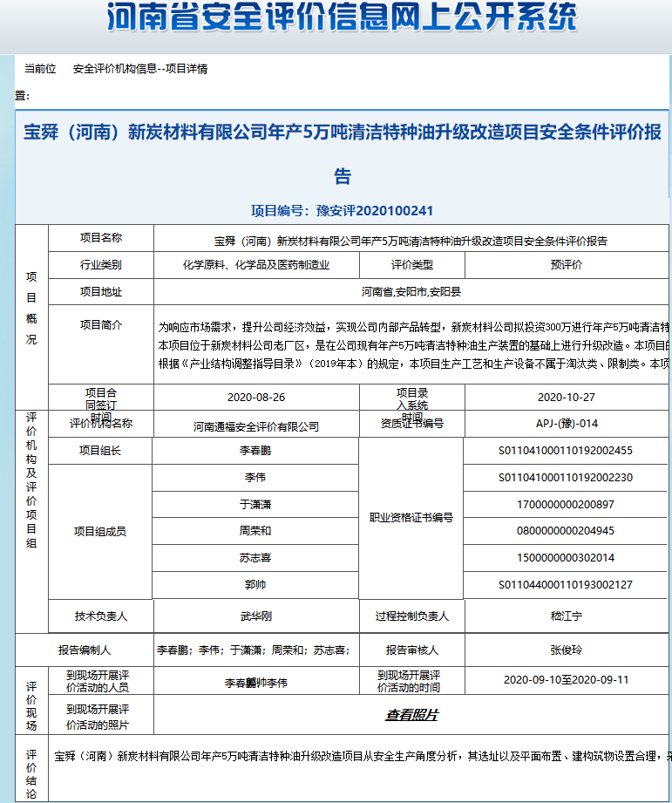Click the project number 豫安评2020100241

[375, 211]
